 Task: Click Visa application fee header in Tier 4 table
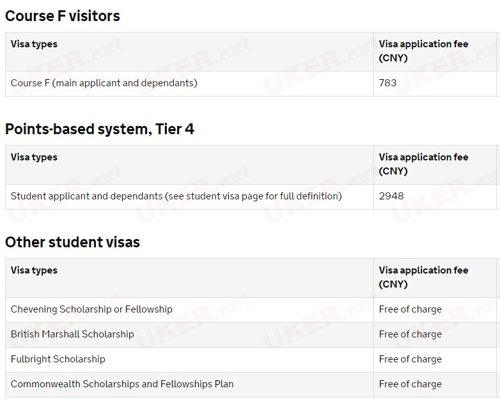tap(424, 164)
